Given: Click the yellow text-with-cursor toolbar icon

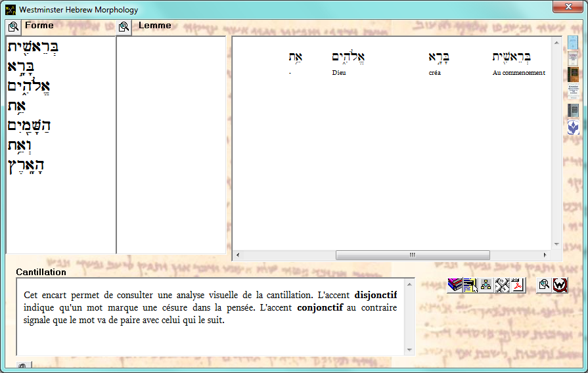Looking at the screenshot, I should click(470, 285).
